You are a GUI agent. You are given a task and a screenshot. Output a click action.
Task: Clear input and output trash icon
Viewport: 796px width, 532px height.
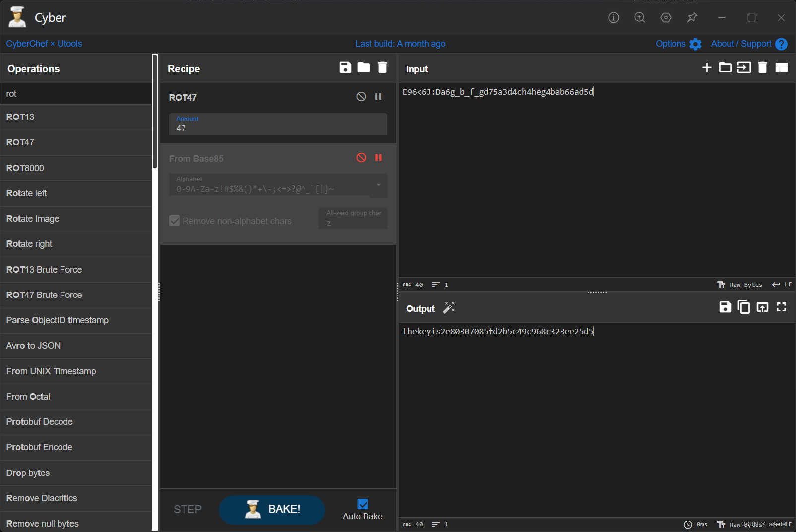coord(763,67)
